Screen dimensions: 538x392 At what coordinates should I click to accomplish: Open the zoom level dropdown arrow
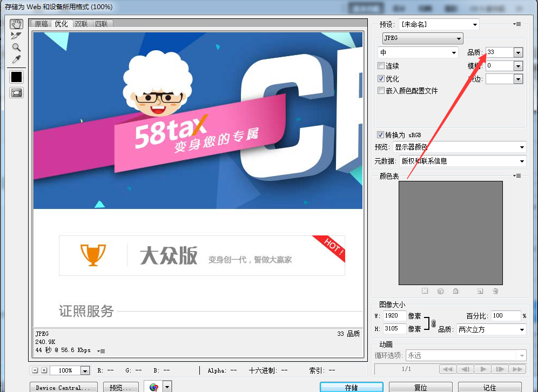tap(85, 370)
